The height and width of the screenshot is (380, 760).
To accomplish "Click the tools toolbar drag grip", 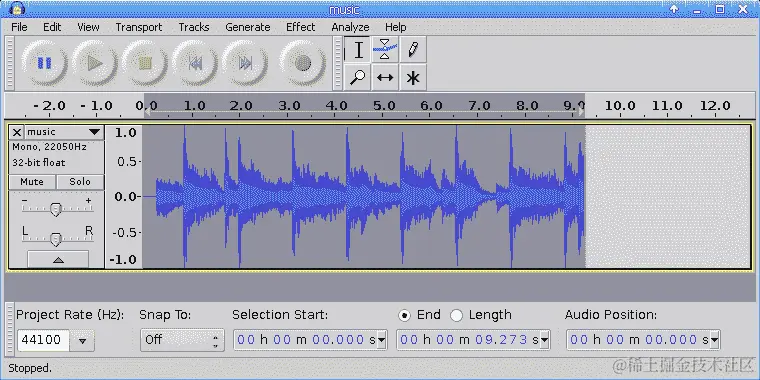I will tap(338, 63).
